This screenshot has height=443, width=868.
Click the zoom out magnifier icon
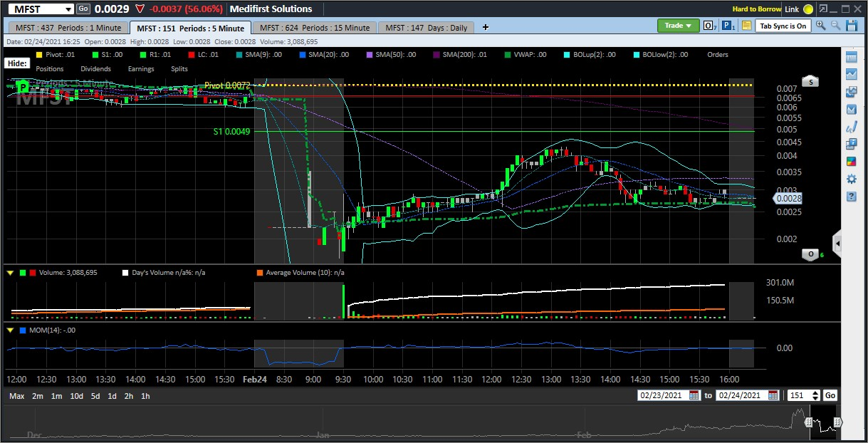coord(835,26)
